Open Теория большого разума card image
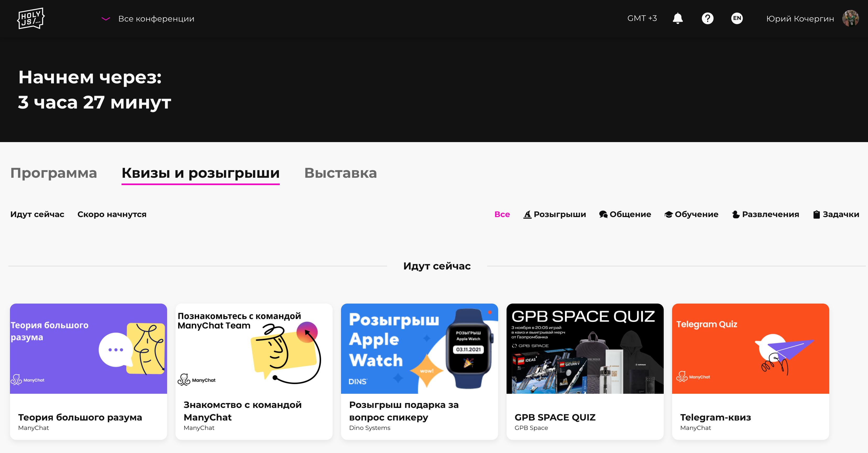 [88, 348]
